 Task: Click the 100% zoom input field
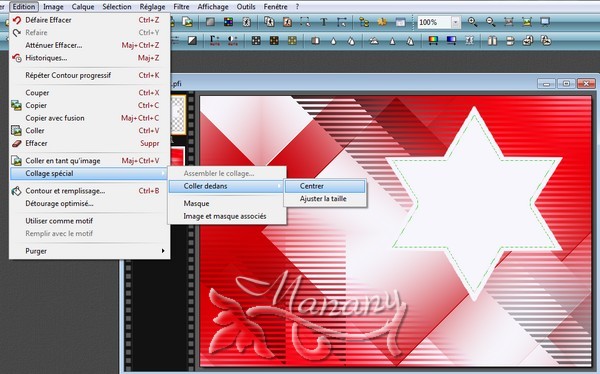click(434, 22)
